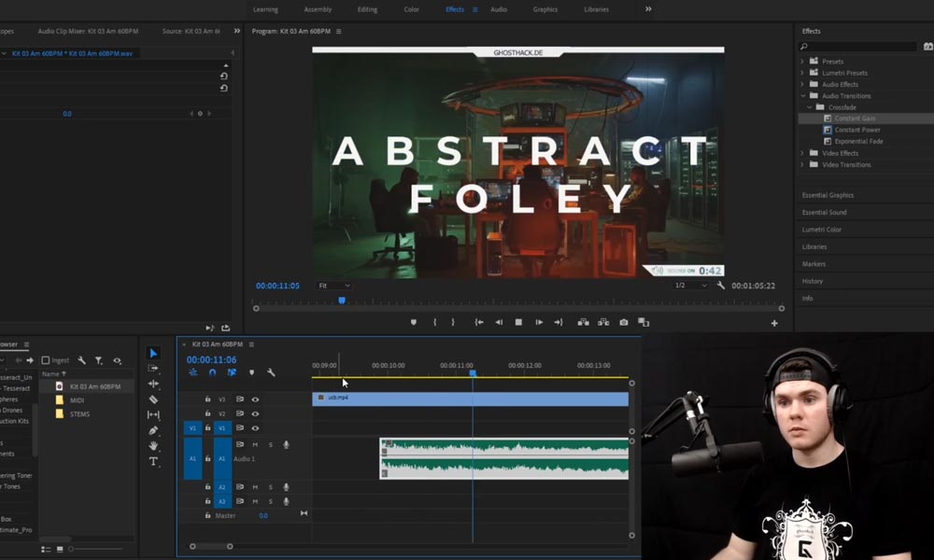
Task: Select the Track Select Forward tool
Action: coord(153,369)
